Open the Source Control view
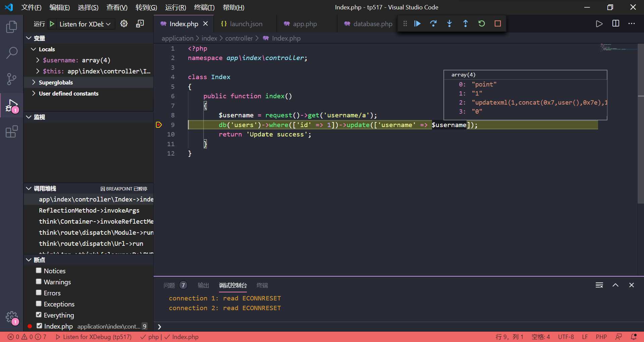This screenshot has height=342, width=644. [x=12, y=79]
